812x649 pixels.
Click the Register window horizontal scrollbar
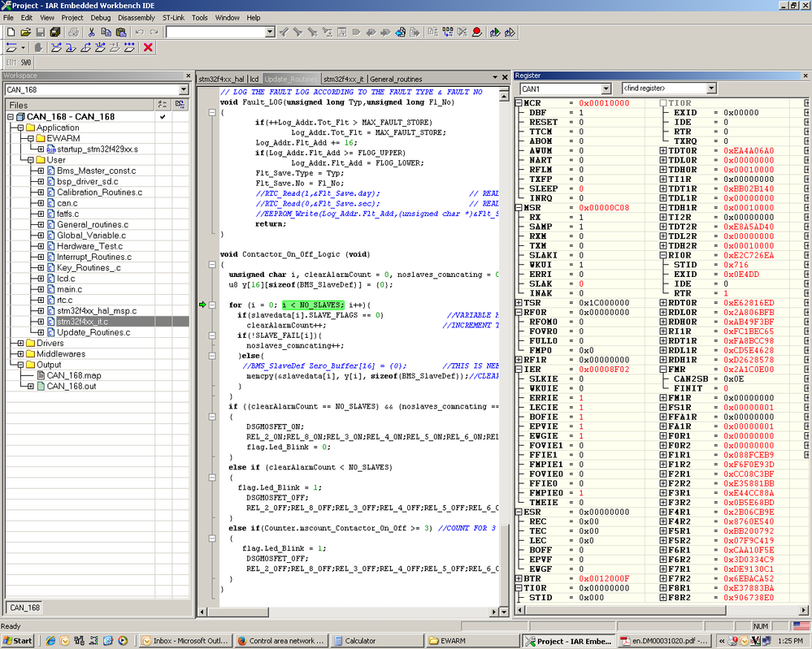(x=661, y=610)
